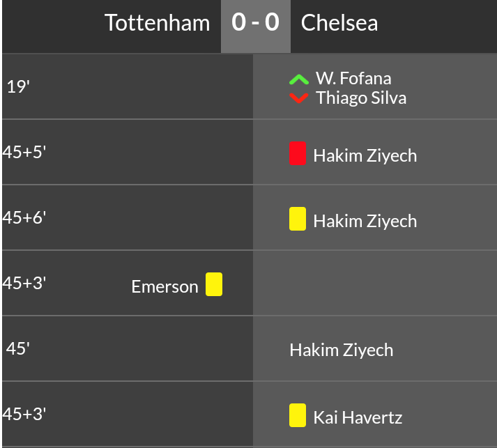Click Emerson's yellow card icon
Image resolution: width=497 pixels, height=448 pixels.
[x=214, y=284]
